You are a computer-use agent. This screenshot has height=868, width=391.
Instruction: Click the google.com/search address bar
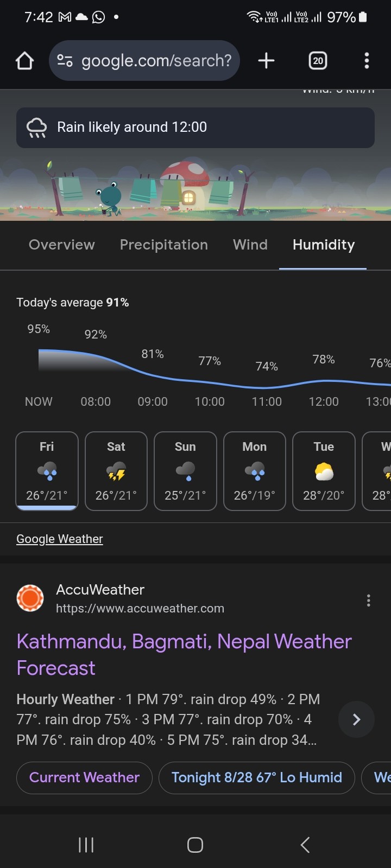[x=156, y=61]
